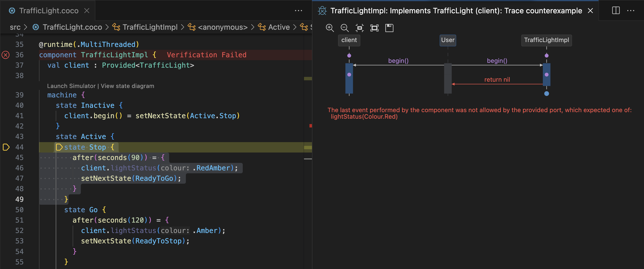Viewport: 644px width, 269px height.
Task: Click 'after(seconds(90))' on line 45
Action: click(x=110, y=158)
